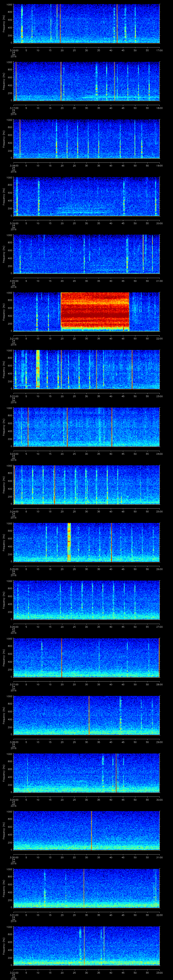
Task: Click the 3:32:00 start time label
Action: 14,972
